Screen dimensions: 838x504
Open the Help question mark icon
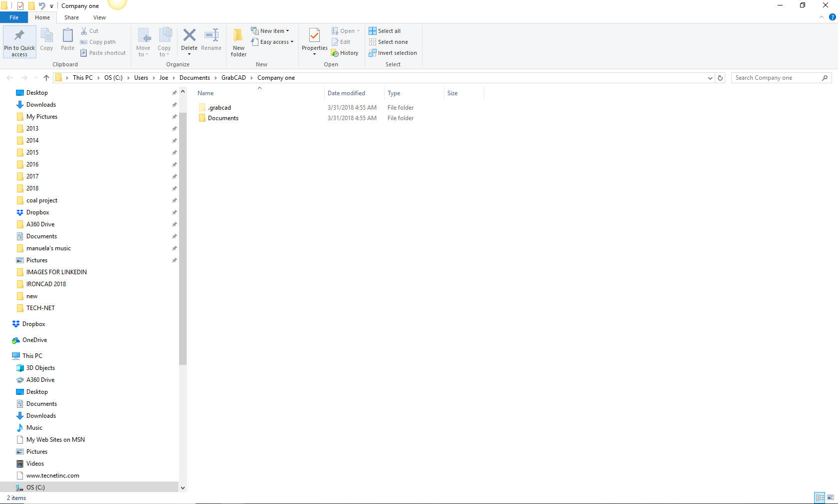(x=832, y=17)
